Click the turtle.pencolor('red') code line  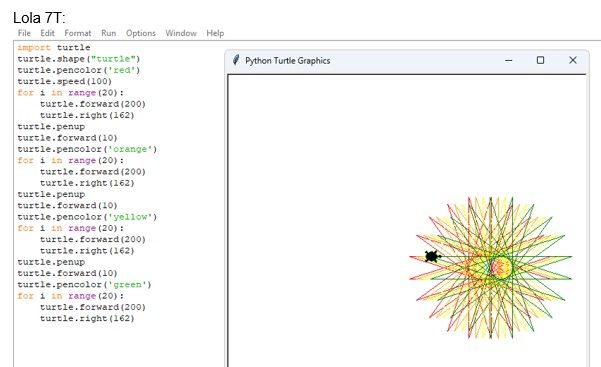tap(79, 70)
